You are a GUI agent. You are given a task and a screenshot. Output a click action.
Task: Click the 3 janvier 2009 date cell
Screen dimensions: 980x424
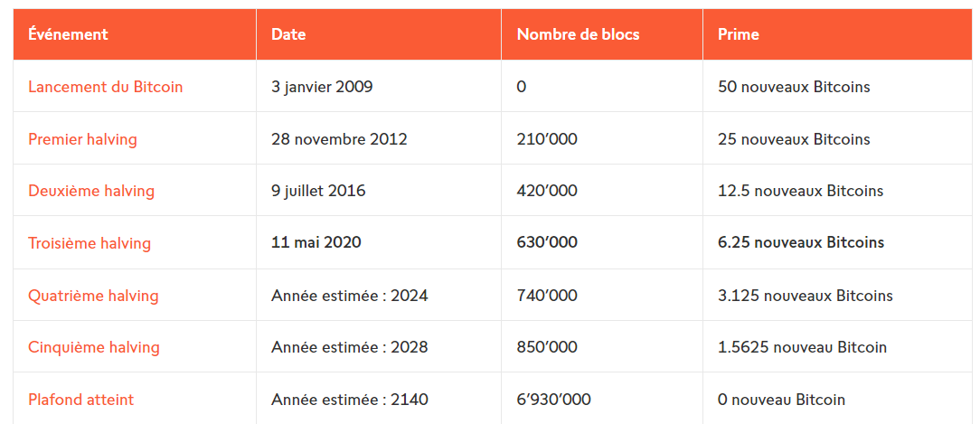click(322, 87)
